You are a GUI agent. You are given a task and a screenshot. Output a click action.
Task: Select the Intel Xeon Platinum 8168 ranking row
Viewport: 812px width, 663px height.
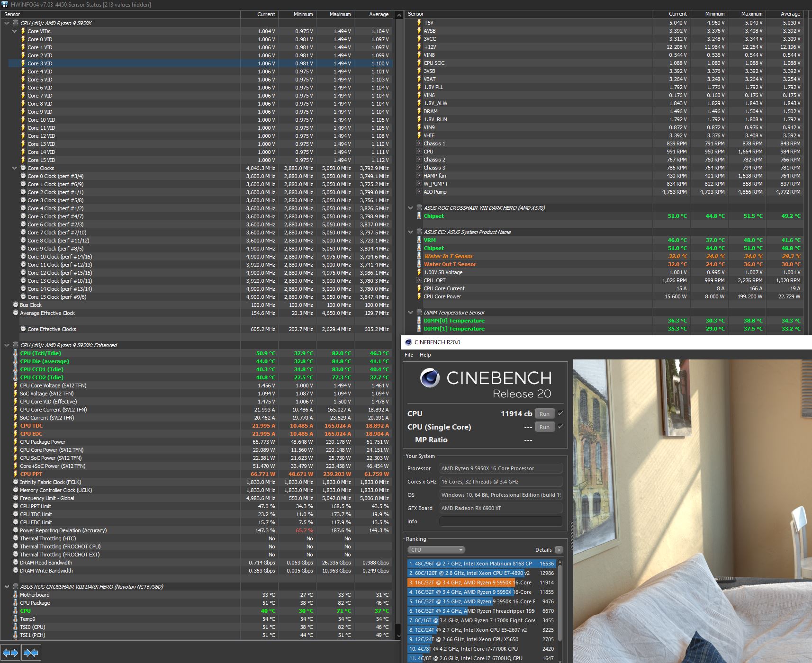click(481, 564)
